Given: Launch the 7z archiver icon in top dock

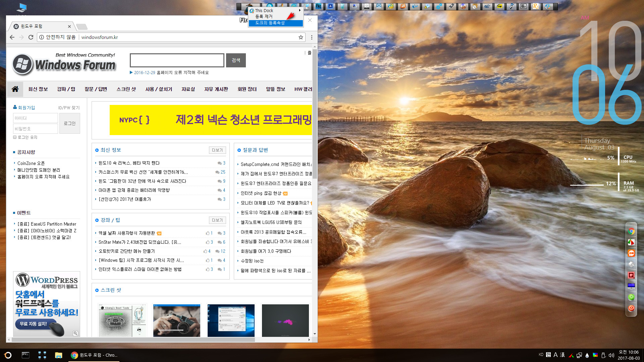Looking at the screenshot, I should (x=524, y=6).
